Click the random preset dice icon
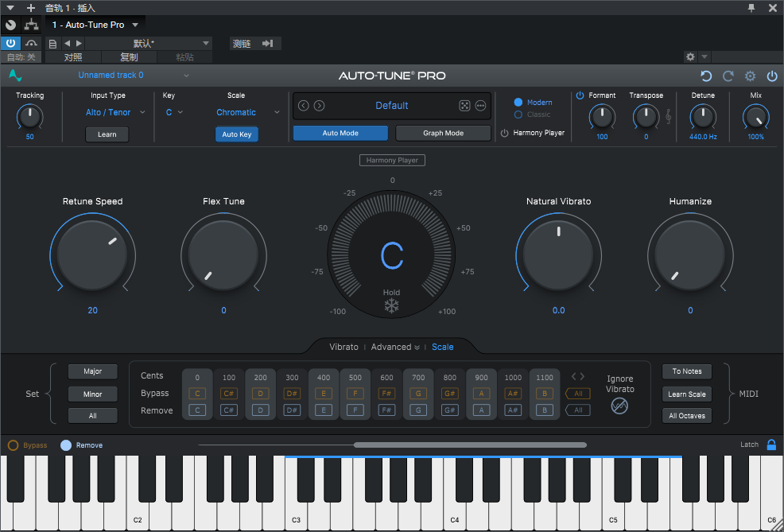This screenshot has height=532, width=784. point(464,106)
